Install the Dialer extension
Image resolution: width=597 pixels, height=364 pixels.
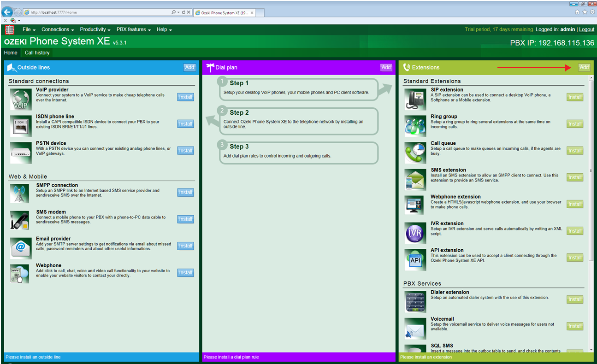pos(575,299)
